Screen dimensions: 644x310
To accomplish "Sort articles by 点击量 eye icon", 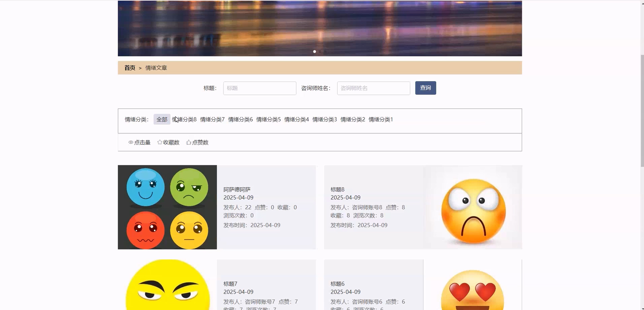I will click(131, 142).
